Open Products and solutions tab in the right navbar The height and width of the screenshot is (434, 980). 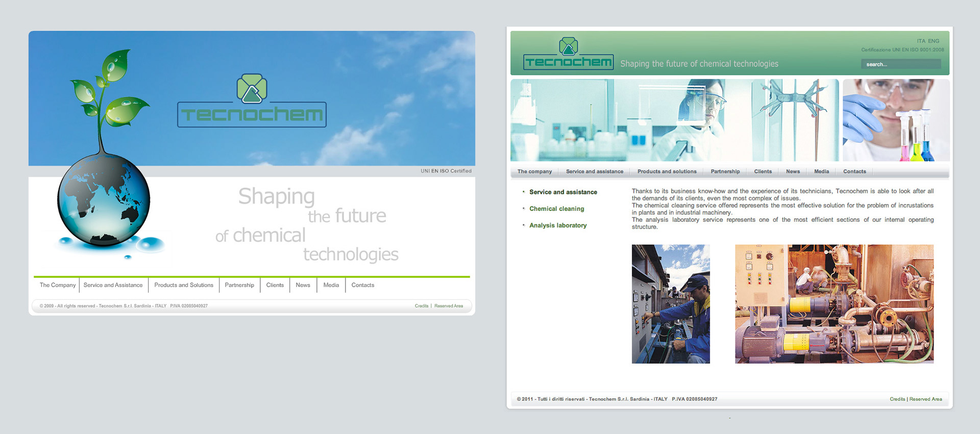(x=667, y=171)
